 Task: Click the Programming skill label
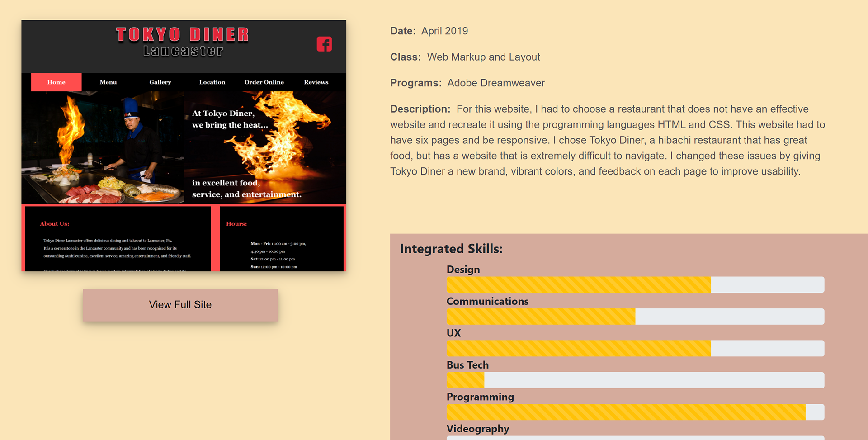point(480,397)
